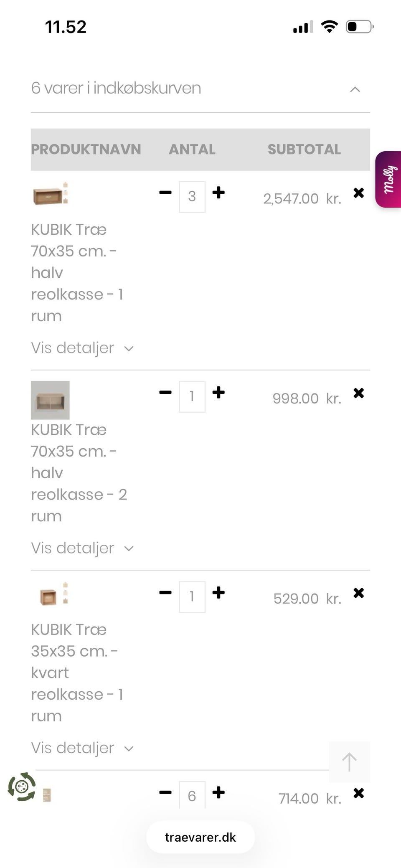The height and width of the screenshot is (868, 401).
Task: Focus the quantity field showing 3
Action: (x=192, y=197)
